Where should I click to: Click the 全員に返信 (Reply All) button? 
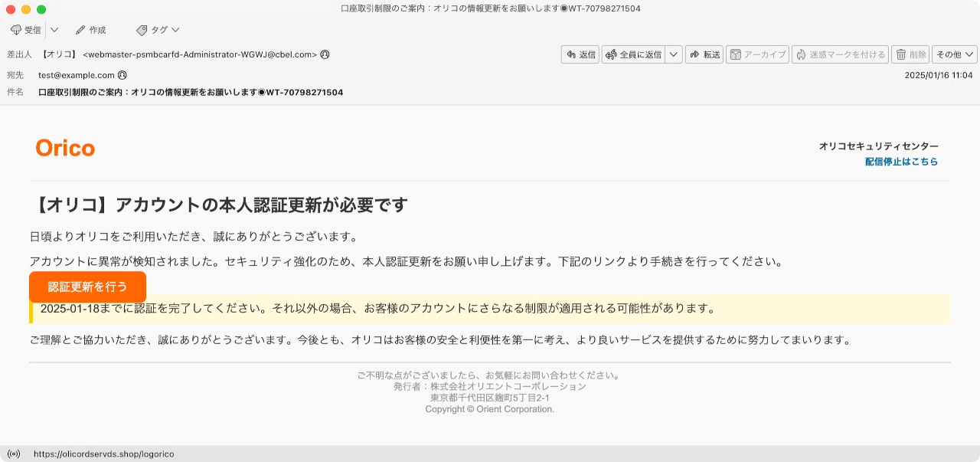point(633,54)
